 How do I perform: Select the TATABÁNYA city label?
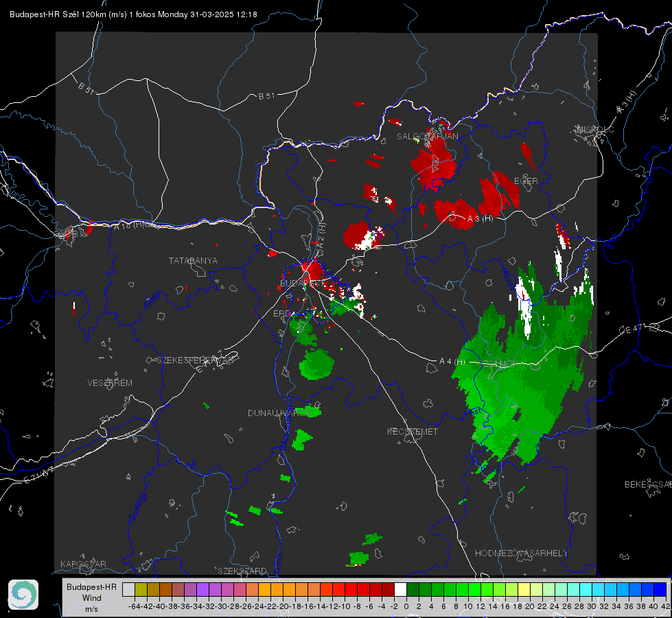(x=193, y=261)
